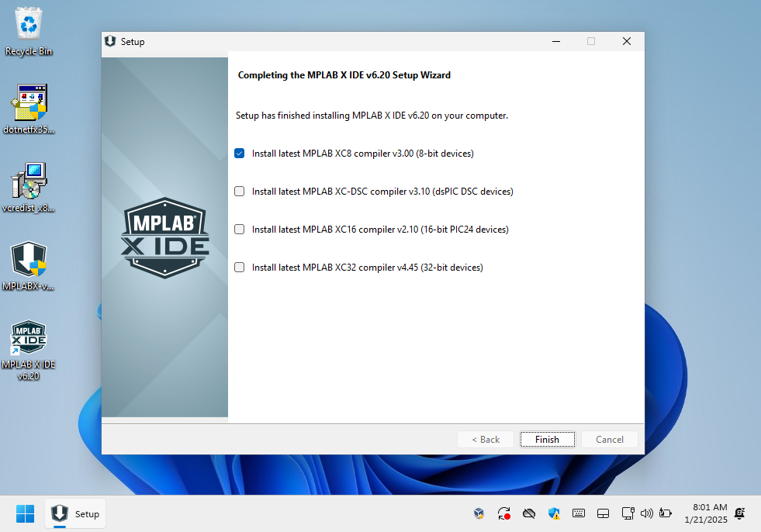Click the sync update tray icon
The image size is (761, 532).
click(x=503, y=513)
